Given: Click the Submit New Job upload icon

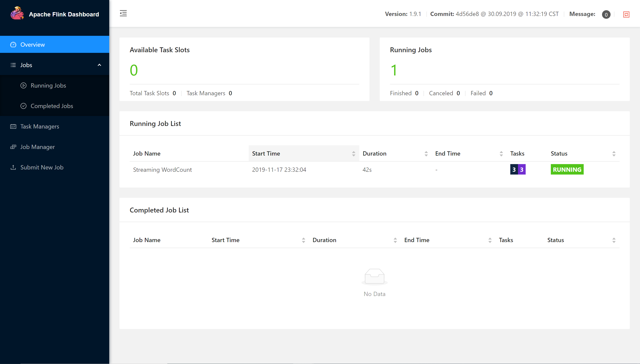Looking at the screenshot, I should [x=13, y=168].
